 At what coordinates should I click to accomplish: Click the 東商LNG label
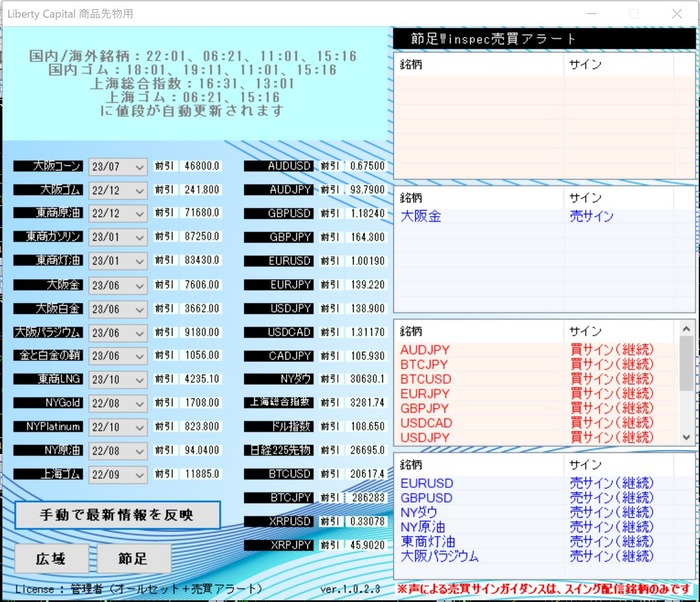click(x=48, y=379)
